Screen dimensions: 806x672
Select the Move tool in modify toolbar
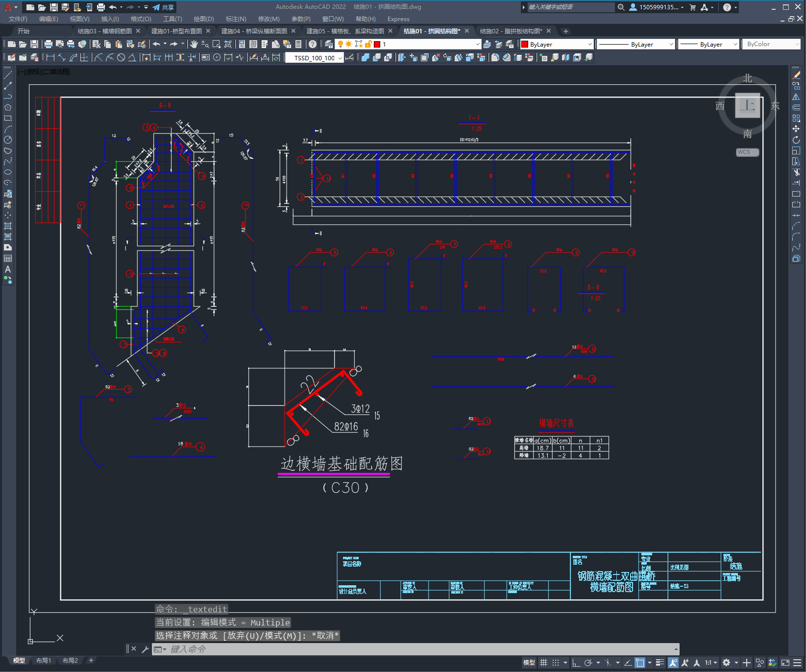(x=796, y=129)
